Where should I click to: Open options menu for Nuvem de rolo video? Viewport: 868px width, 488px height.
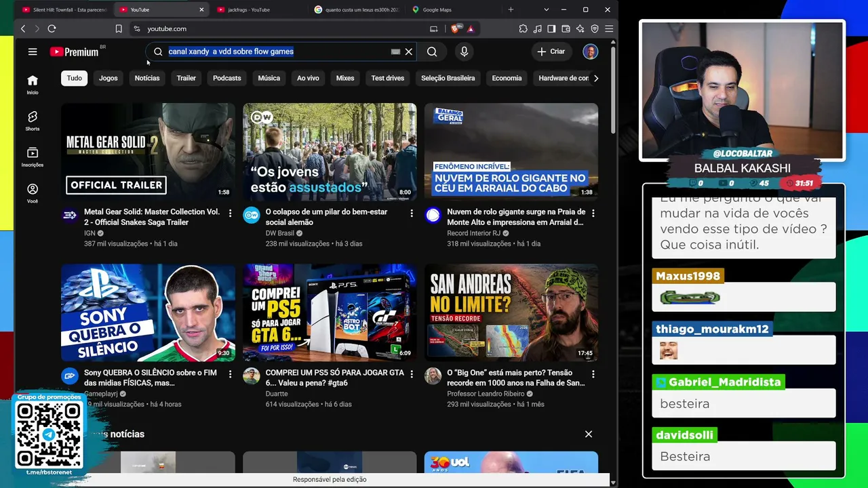pyautogui.click(x=593, y=213)
